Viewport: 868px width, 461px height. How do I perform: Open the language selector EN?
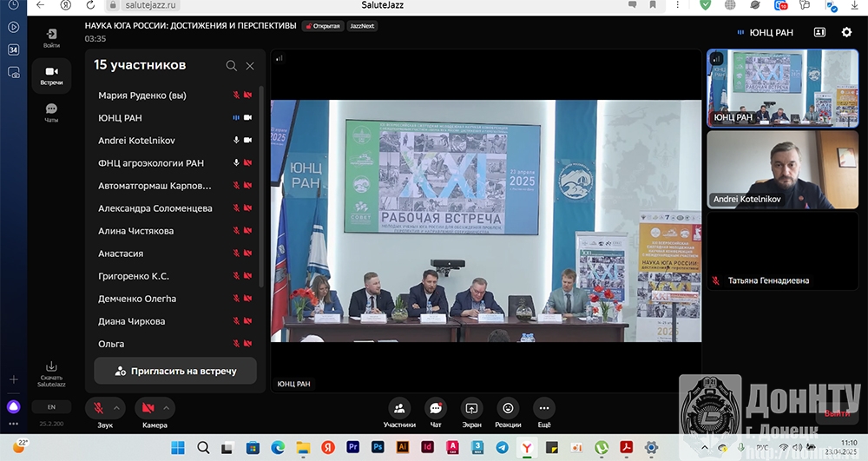pos(51,406)
